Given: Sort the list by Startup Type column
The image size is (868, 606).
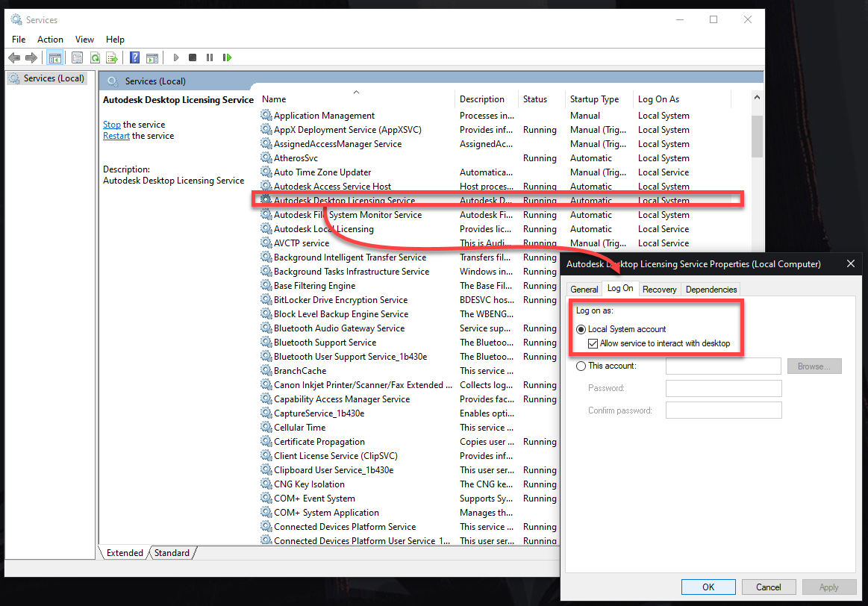Looking at the screenshot, I should click(x=594, y=99).
